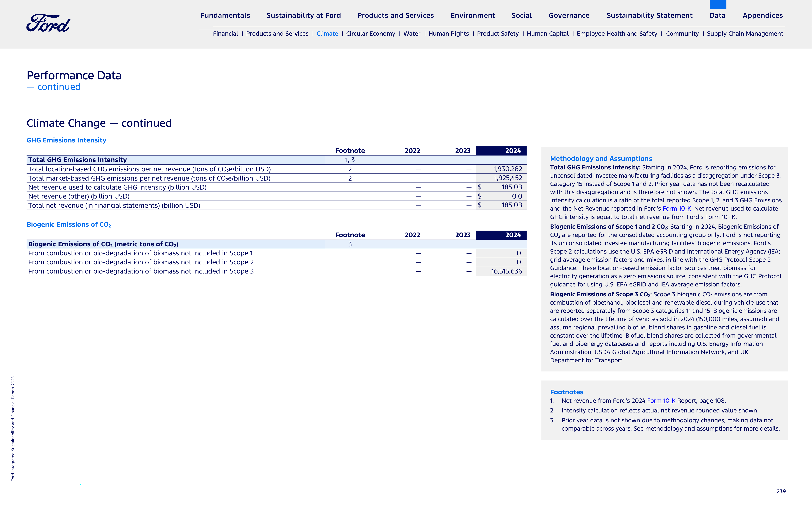Go to Products and Services top menu
812x508 pixels.
point(395,15)
